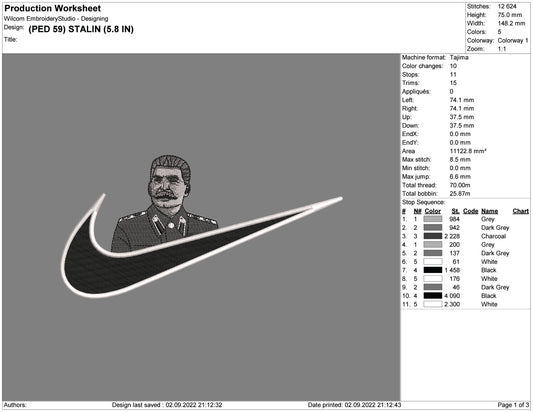The width and height of the screenshot is (533, 412).
Task: Click the 'Title:' label
Action: 11,39
